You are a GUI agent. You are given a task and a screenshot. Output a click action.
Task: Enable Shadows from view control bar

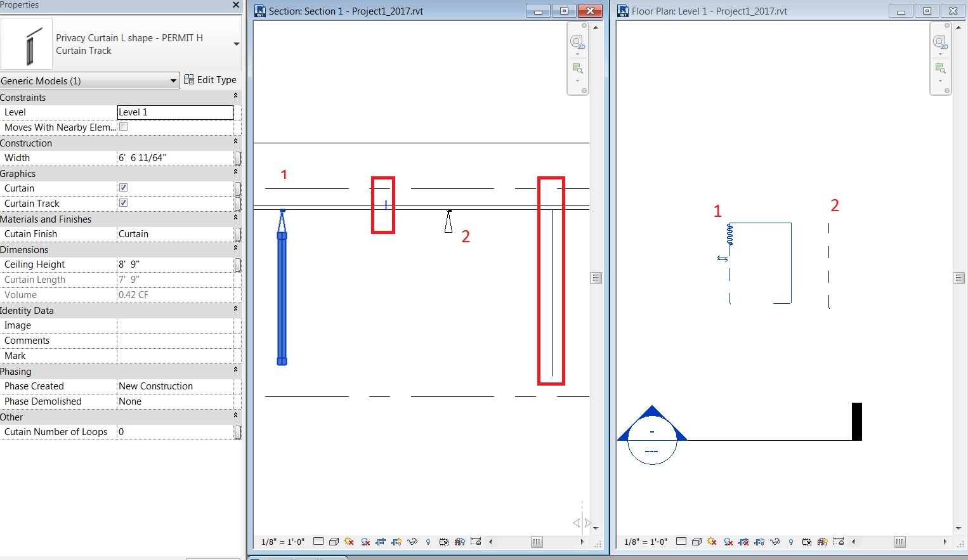click(x=365, y=542)
